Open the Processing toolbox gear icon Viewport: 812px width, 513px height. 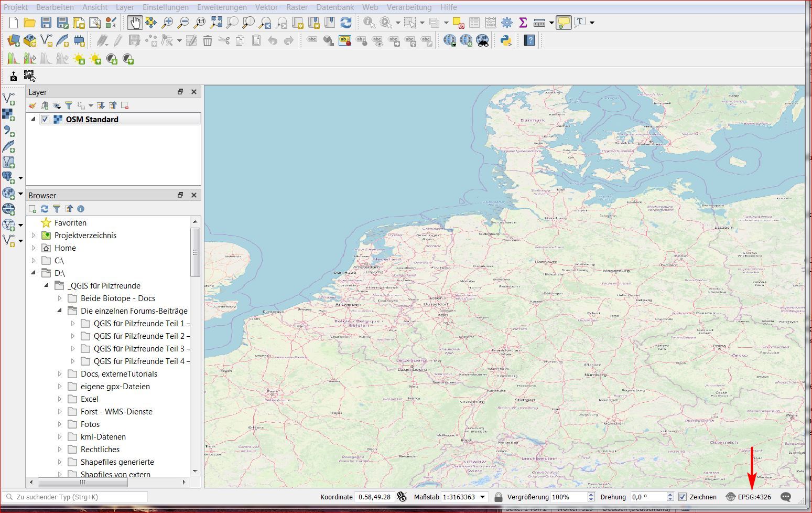(x=506, y=23)
